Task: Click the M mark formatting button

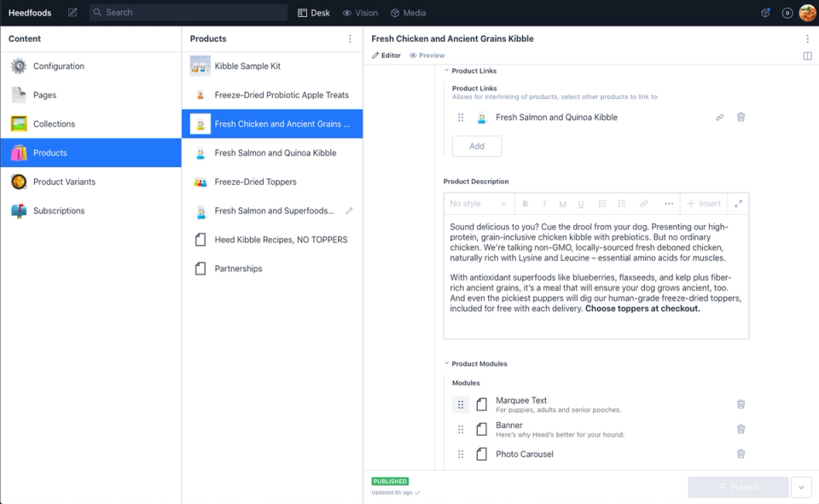Action: click(x=562, y=204)
